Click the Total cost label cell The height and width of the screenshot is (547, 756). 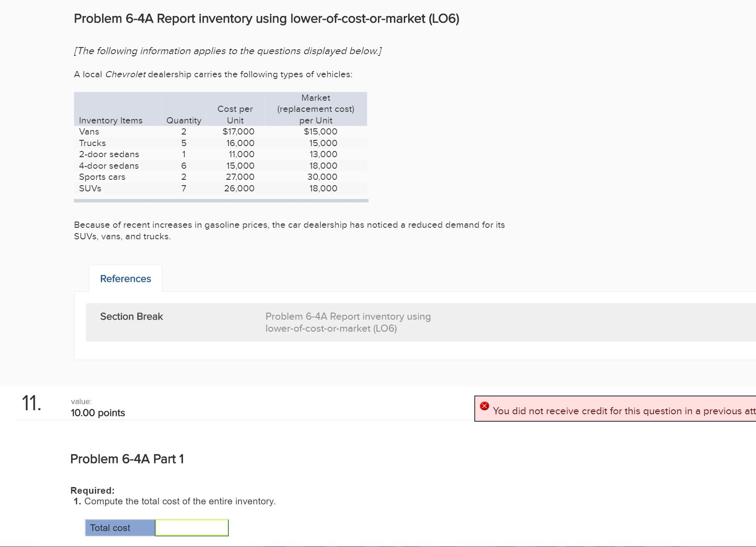[110, 528]
